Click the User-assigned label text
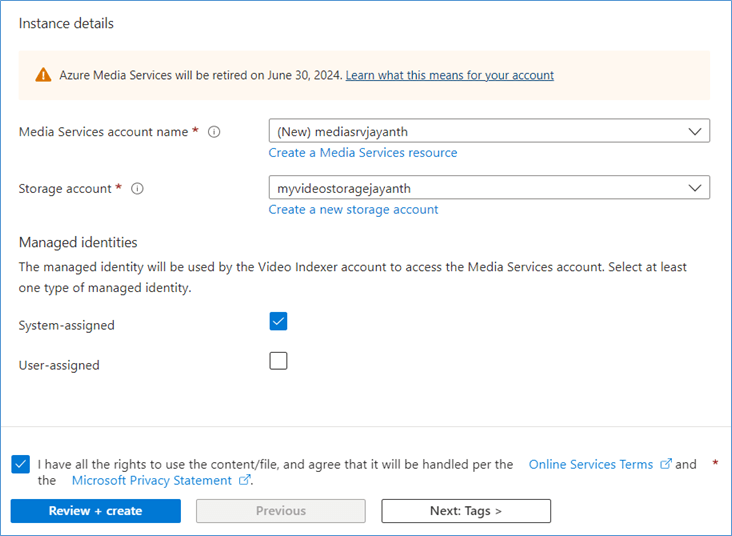This screenshot has width=732, height=536. tap(59, 365)
